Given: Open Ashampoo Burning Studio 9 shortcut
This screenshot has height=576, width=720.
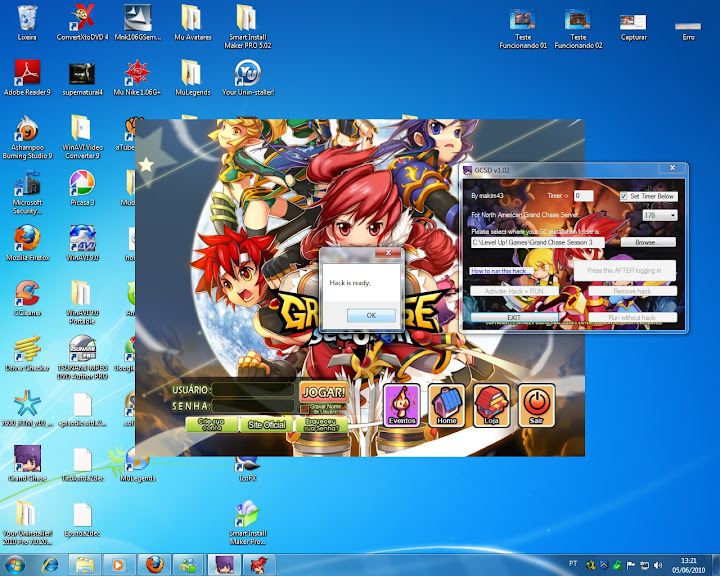Looking at the screenshot, I should pyautogui.click(x=27, y=137).
